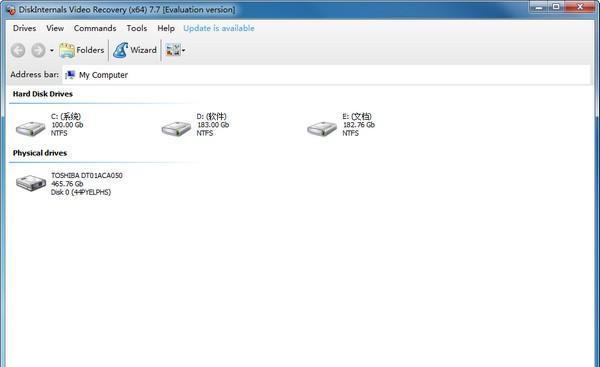
Task: Minimize the Video Recovery window
Action: 540,7
